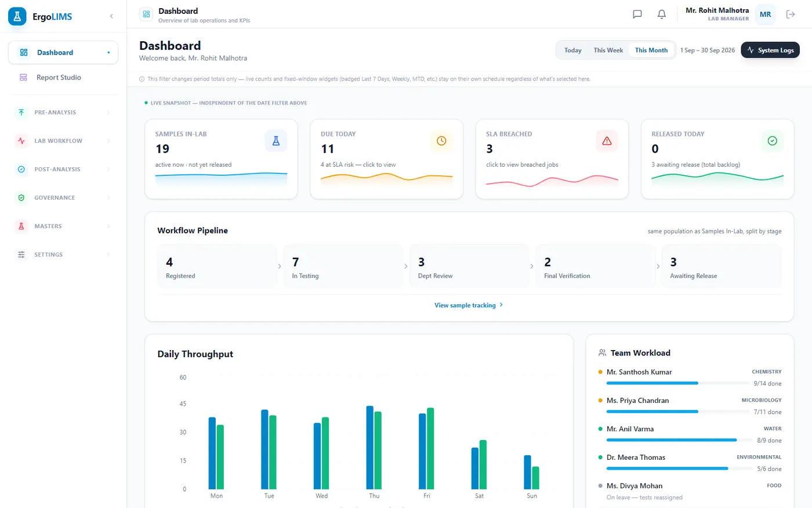
Task: Open Report Studio in the sidebar
Action: [63, 77]
